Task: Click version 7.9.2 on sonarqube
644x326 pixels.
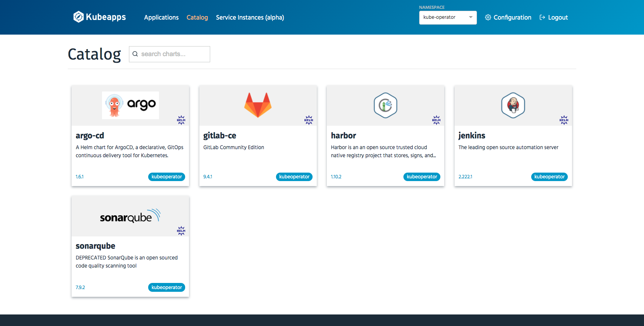Action: pyautogui.click(x=80, y=288)
